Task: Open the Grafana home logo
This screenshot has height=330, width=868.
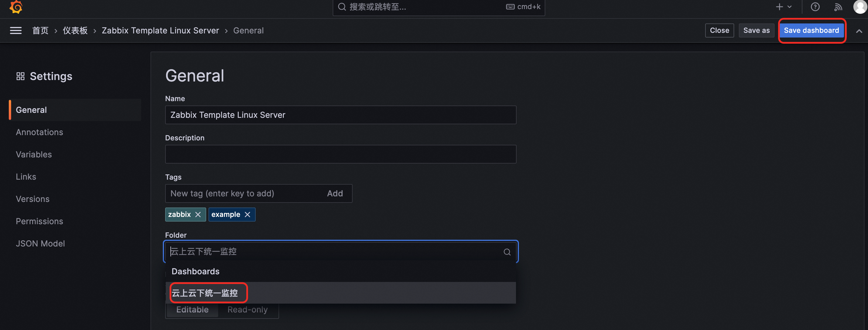Action: click(x=16, y=7)
